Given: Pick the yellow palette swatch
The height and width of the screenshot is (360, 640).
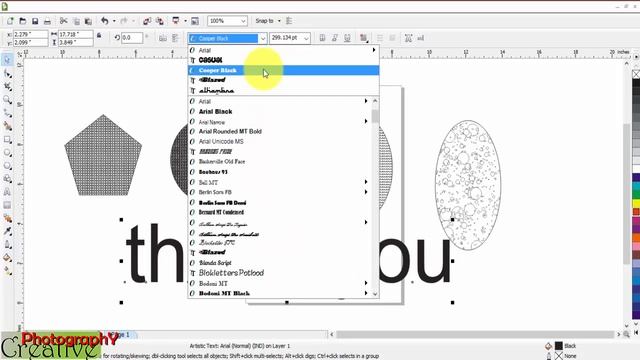Looking at the screenshot, I should [636, 203].
